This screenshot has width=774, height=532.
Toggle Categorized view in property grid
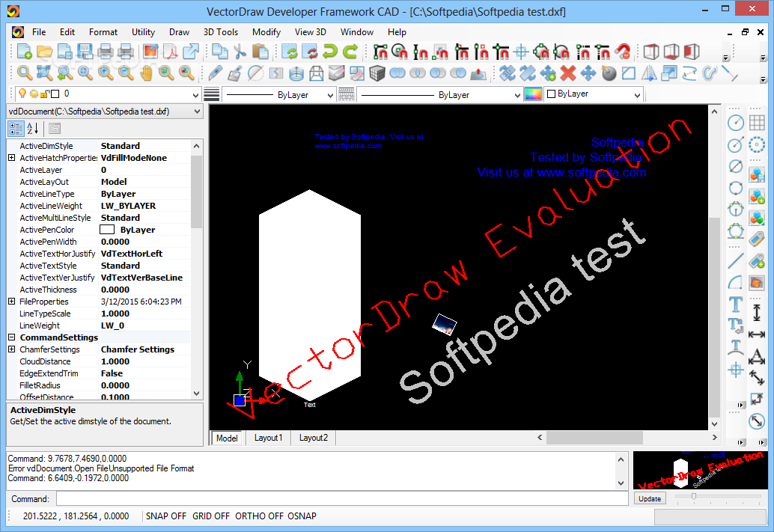pos(16,128)
